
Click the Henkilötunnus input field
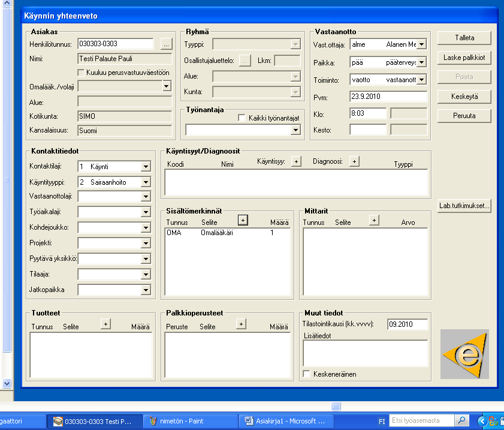click(116, 44)
